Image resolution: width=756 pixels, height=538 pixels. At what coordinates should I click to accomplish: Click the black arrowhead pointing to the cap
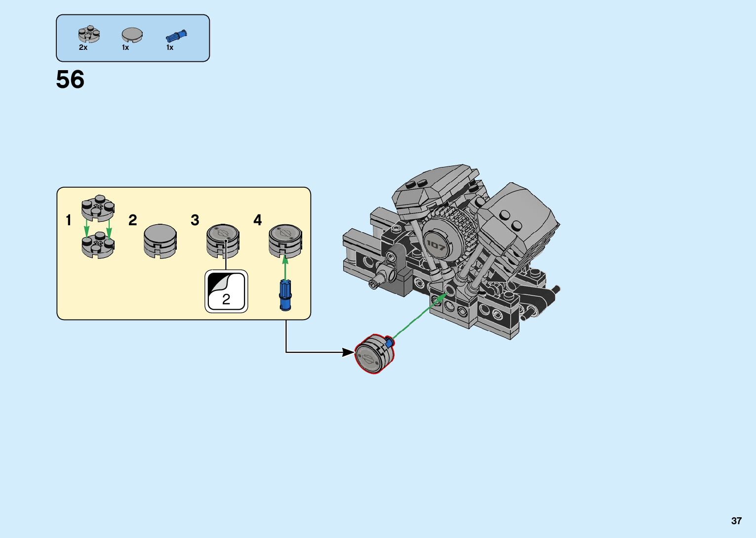pos(349,352)
